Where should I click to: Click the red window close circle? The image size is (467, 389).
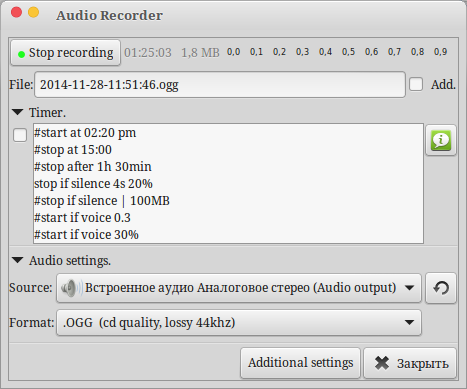(16, 12)
